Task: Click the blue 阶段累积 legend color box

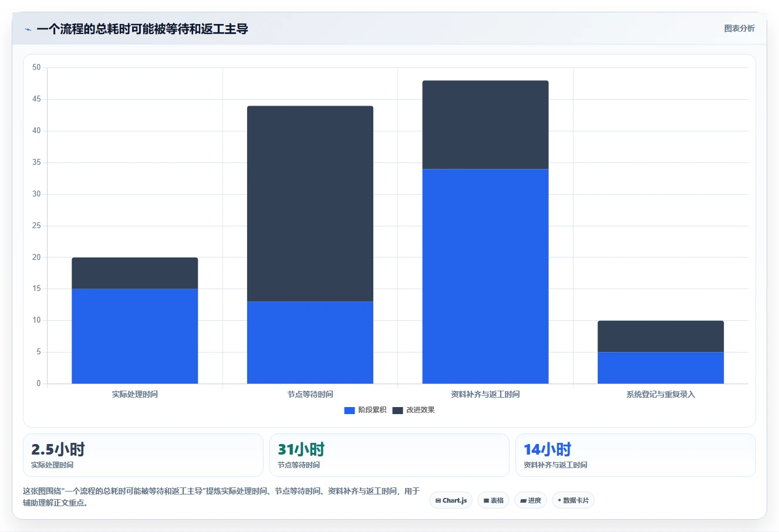Action: [x=349, y=410]
